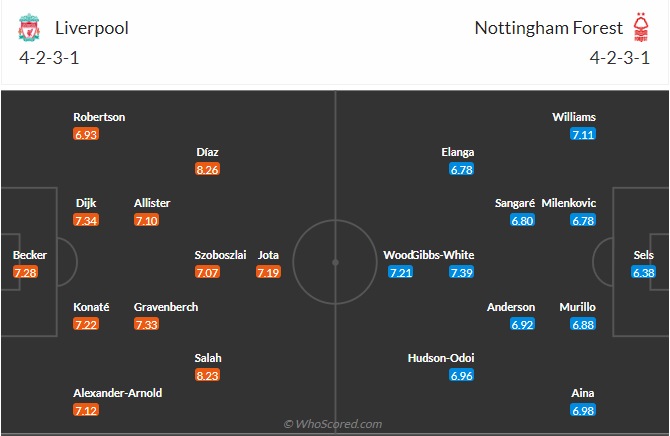The image size is (670, 436).
Task: Select Aina's 6.98 rating badge
Action: coord(583,411)
